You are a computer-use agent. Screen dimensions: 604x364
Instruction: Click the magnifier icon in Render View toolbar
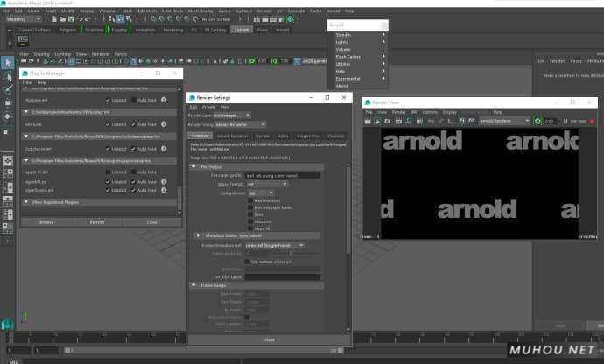pos(409,121)
